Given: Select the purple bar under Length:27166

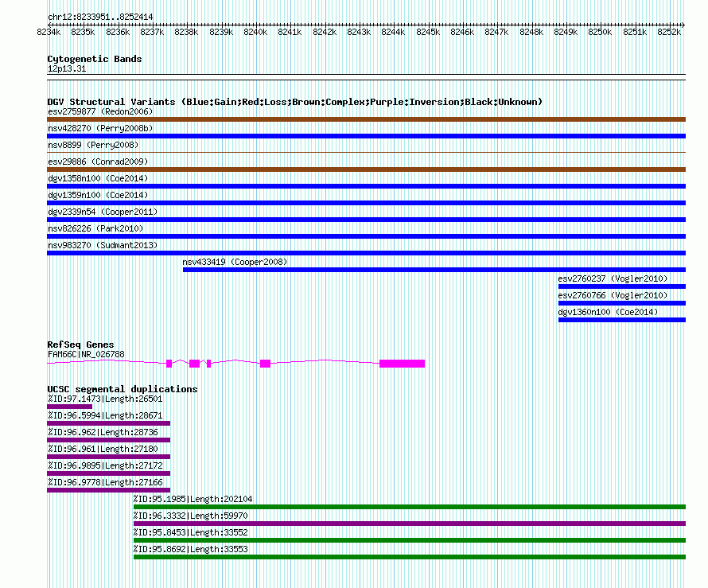Looking at the screenshot, I should tap(108, 490).
